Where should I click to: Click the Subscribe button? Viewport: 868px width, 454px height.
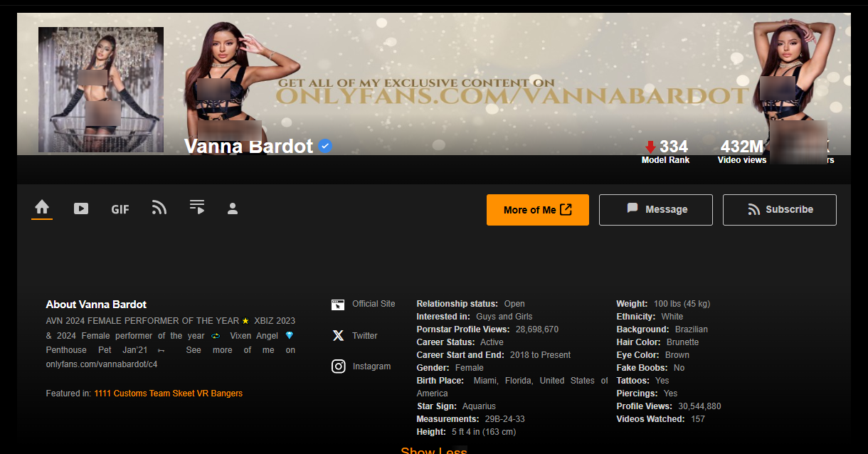coord(779,209)
